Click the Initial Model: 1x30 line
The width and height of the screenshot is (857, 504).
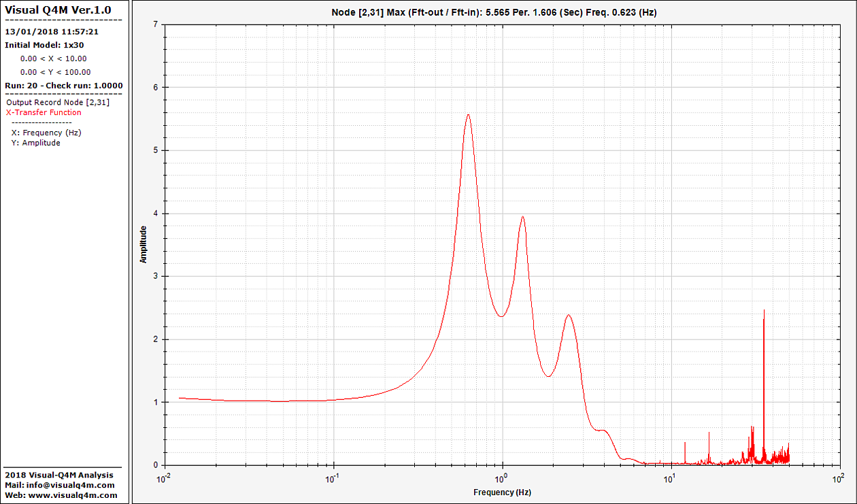click(x=44, y=45)
